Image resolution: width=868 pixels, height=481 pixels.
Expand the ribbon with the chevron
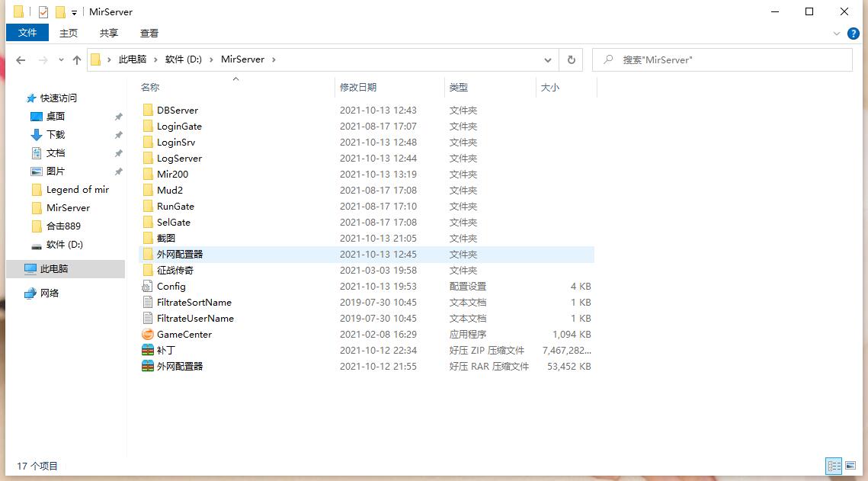point(837,34)
